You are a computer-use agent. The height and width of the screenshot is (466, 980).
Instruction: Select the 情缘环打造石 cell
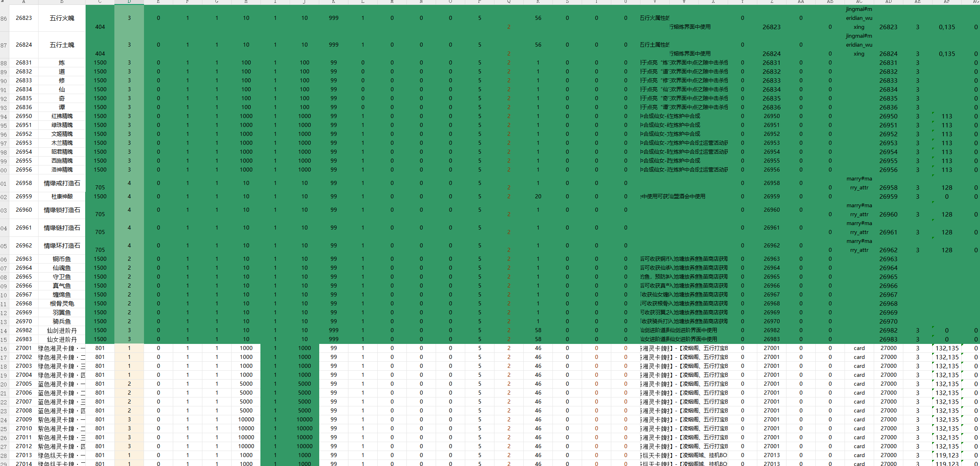click(62, 245)
